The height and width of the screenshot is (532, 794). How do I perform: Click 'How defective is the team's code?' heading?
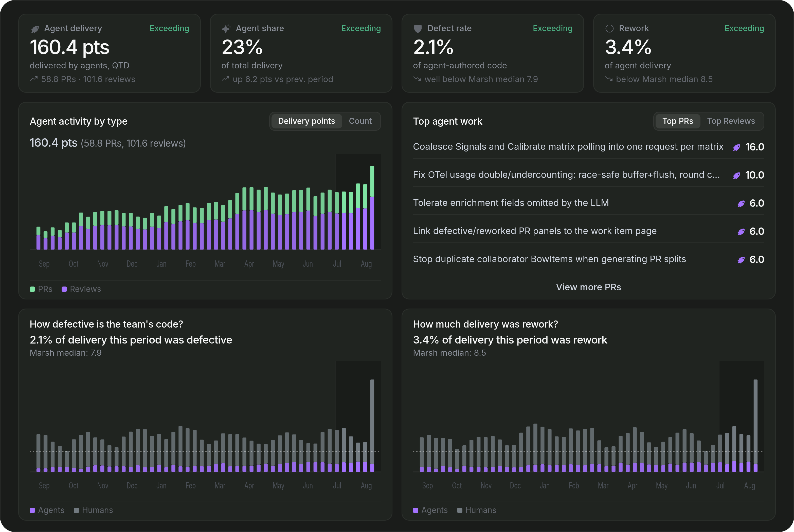pos(106,324)
